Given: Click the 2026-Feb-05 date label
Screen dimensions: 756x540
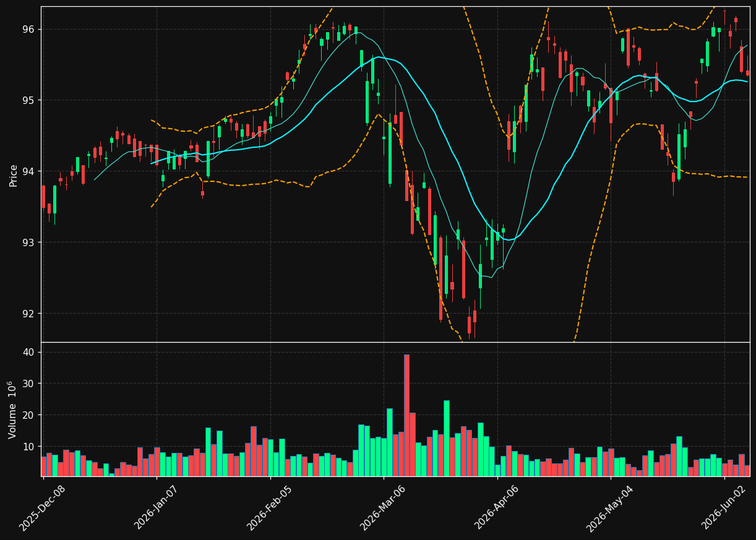Looking at the screenshot, I should pos(270,508).
